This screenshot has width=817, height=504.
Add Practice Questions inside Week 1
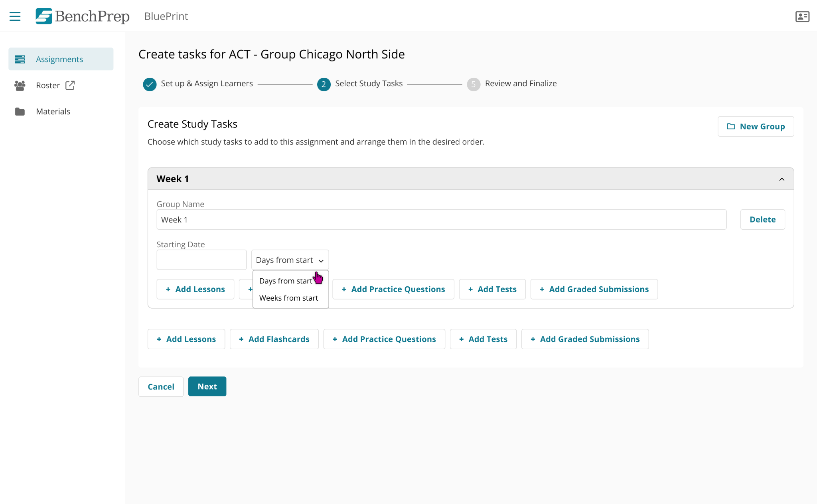coord(393,289)
